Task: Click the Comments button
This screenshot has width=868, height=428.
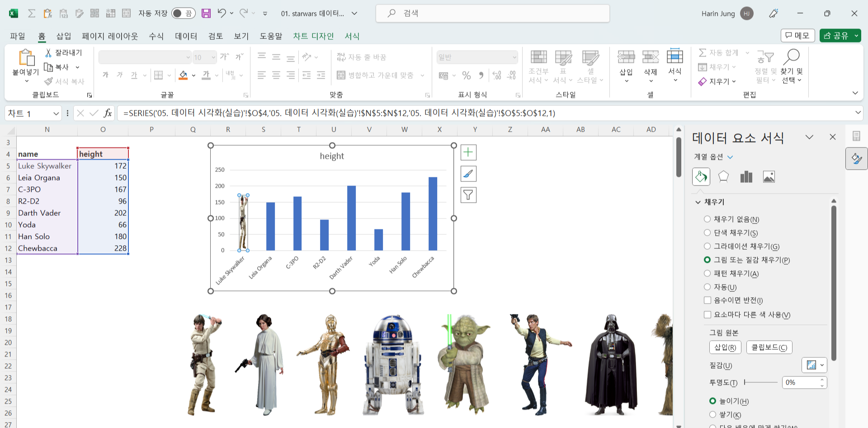Action: 798,35
